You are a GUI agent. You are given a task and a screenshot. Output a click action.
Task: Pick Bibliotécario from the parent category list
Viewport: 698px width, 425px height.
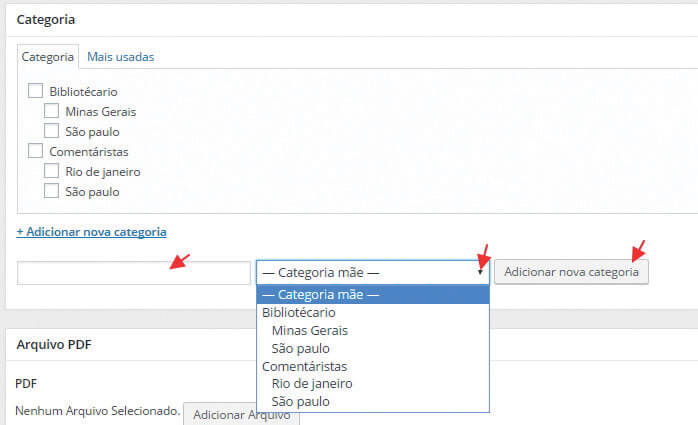[299, 312]
